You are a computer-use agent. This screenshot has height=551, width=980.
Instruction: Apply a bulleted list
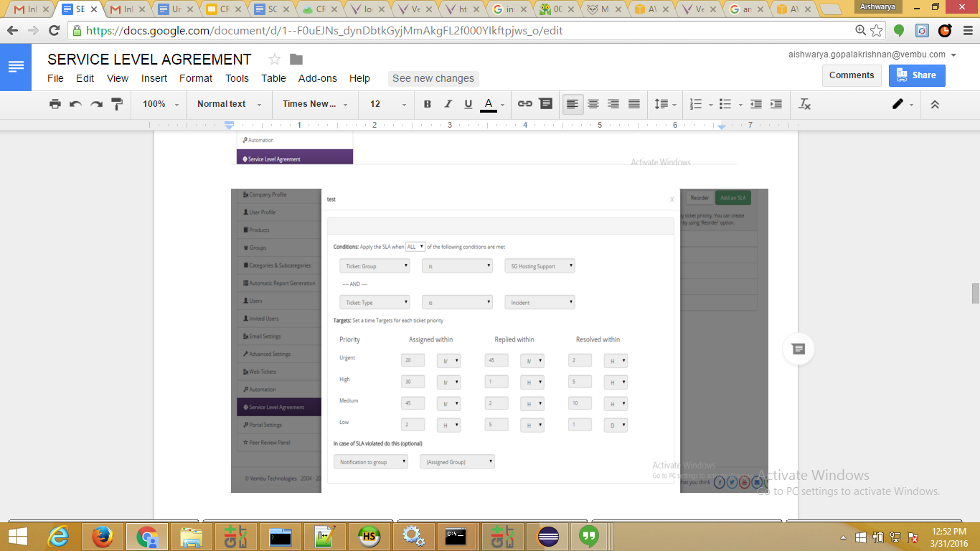click(725, 104)
